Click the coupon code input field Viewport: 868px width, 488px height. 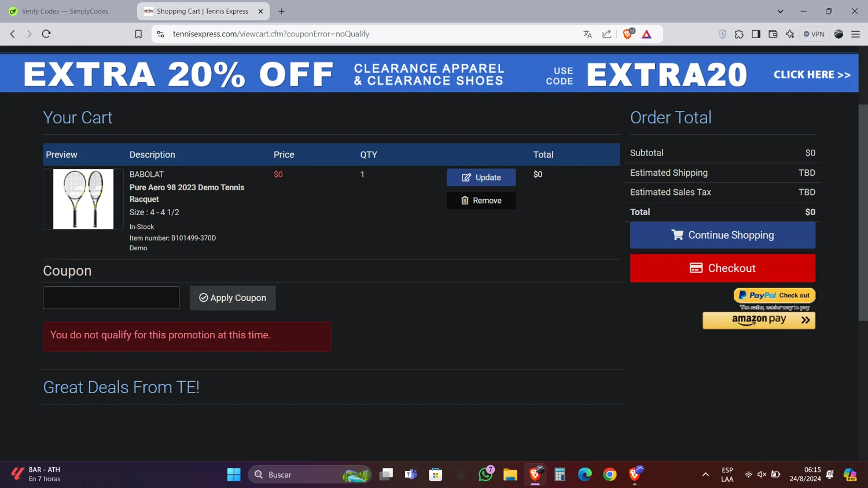tap(111, 298)
